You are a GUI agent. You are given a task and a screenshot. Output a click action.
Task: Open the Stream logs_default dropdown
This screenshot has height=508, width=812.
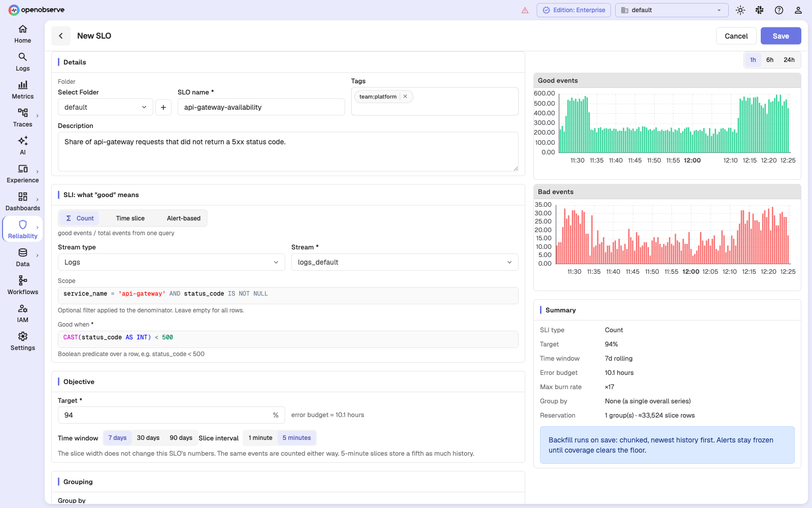pyautogui.click(x=405, y=262)
